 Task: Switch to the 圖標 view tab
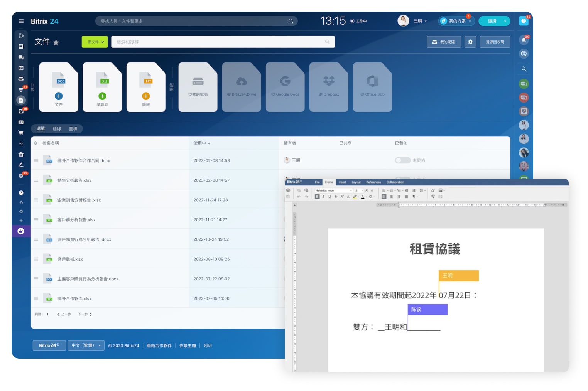73,129
